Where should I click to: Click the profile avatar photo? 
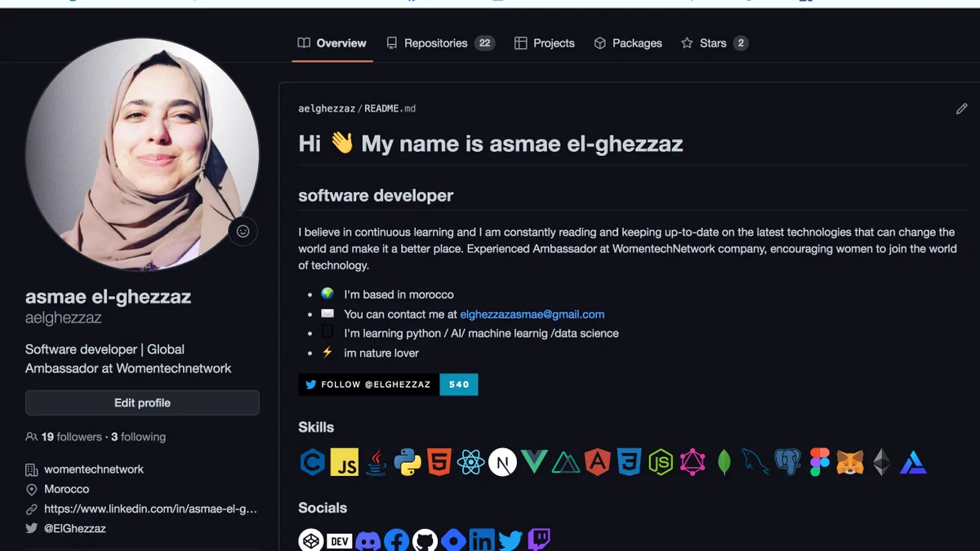pos(142,153)
